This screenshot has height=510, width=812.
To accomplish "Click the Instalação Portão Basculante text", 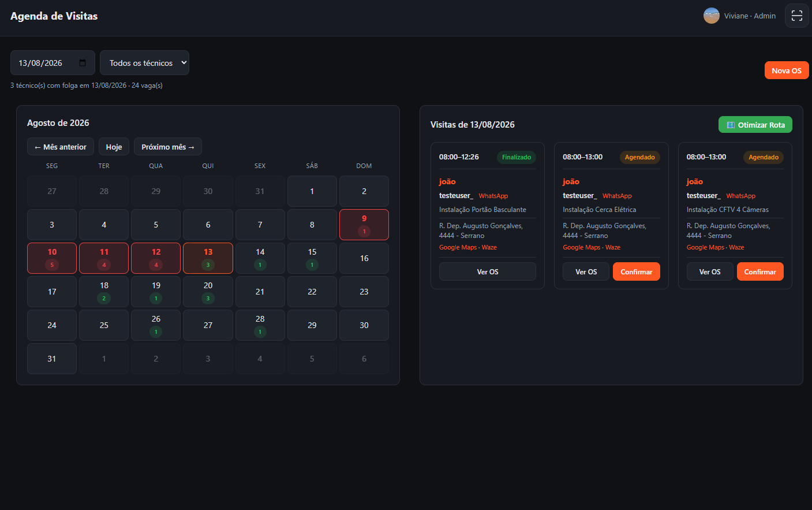I will [x=482, y=210].
